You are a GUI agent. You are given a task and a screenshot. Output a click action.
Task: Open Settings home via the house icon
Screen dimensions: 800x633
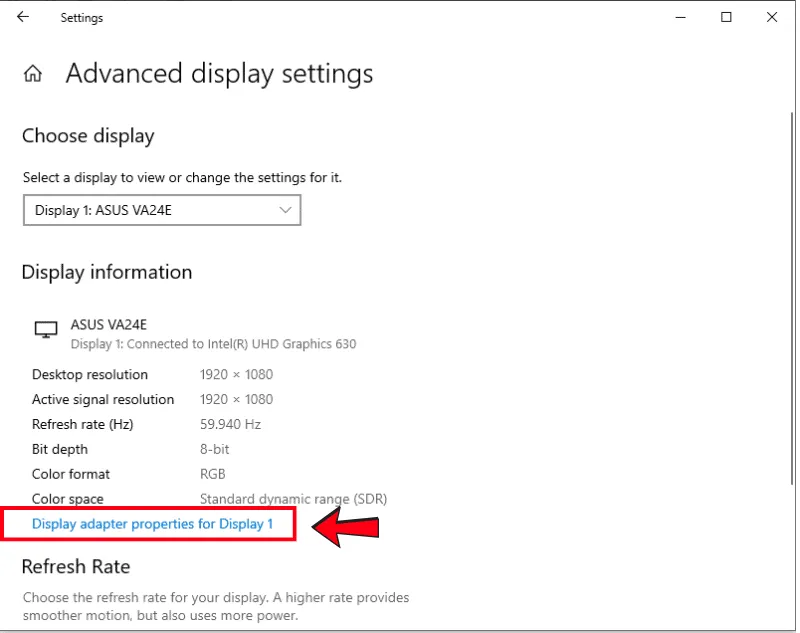coord(33,73)
